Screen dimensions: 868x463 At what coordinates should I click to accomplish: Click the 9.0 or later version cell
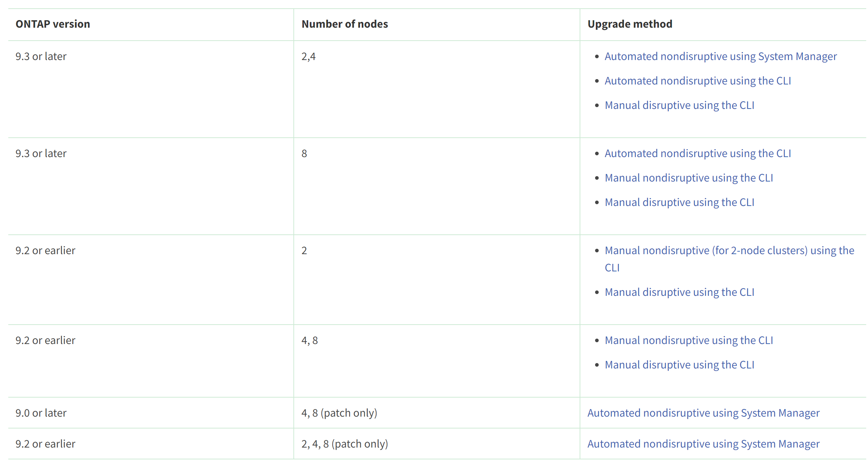(x=41, y=413)
